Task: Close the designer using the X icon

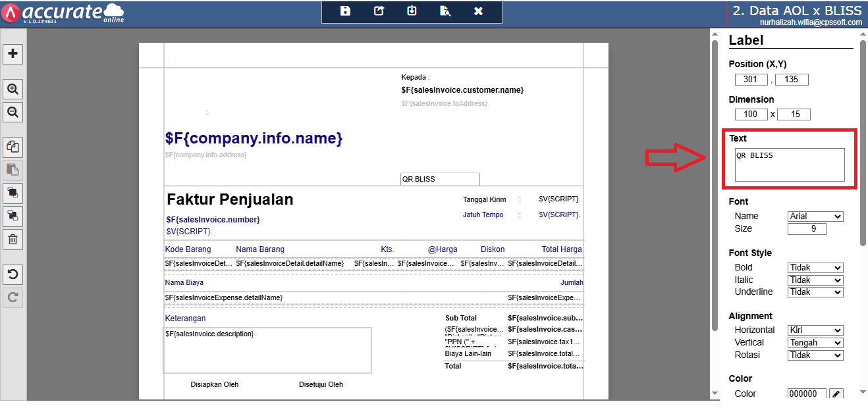Action: click(x=479, y=11)
